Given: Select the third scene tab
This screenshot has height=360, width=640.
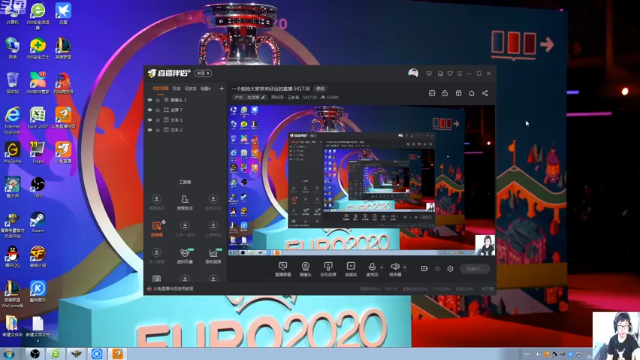Looking at the screenshot, I should point(190,88).
